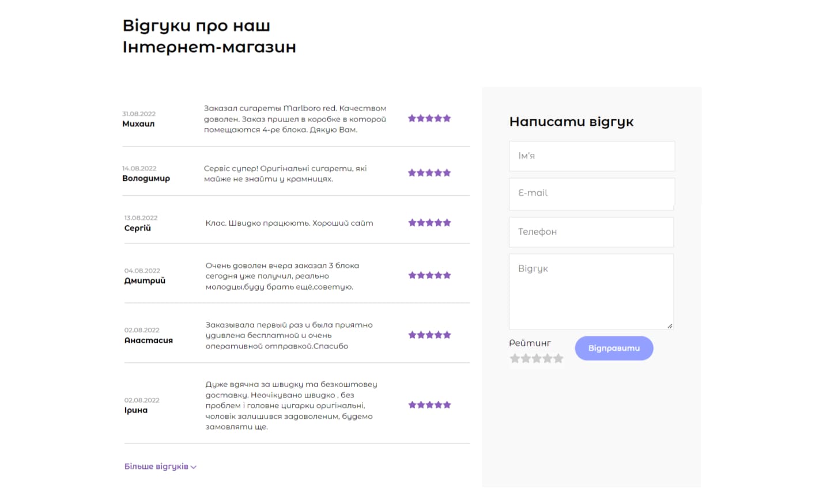This screenshot has height=504, width=823.
Task: Focus the Ім'я input field
Action: (592, 156)
